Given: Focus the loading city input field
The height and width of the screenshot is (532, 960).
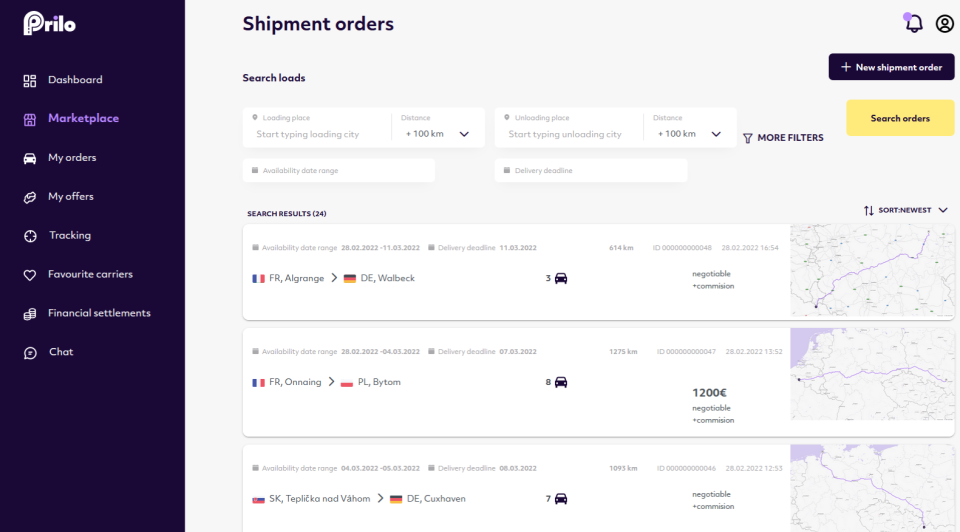Looking at the screenshot, I should coord(320,134).
